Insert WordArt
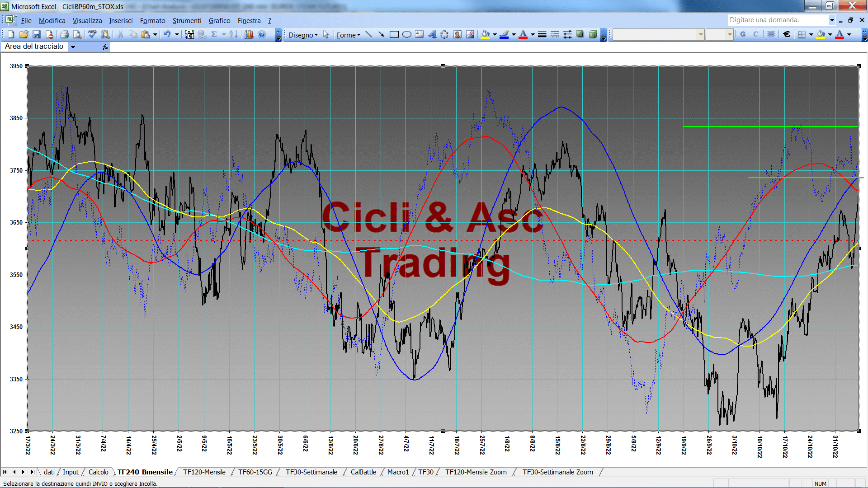This screenshot has width=868, height=488. point(432,34)
